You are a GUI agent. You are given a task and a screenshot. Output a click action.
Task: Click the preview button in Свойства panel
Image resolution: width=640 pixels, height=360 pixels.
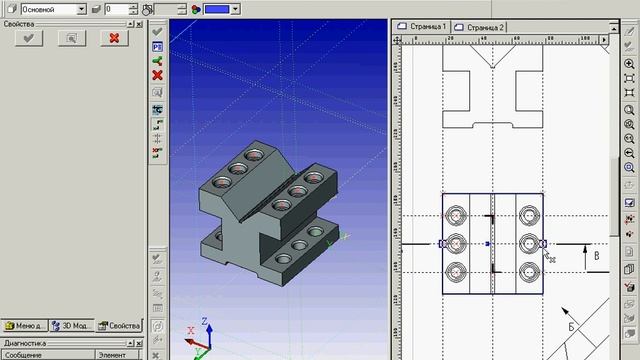point(72,38)
